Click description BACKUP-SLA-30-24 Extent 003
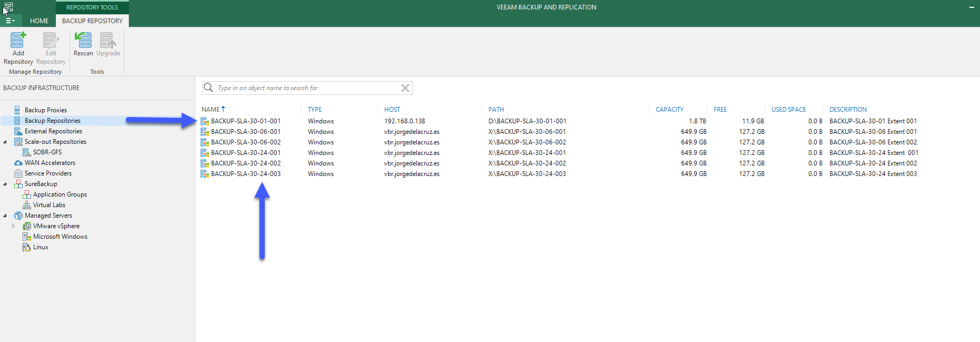 (x=873, y=174)
